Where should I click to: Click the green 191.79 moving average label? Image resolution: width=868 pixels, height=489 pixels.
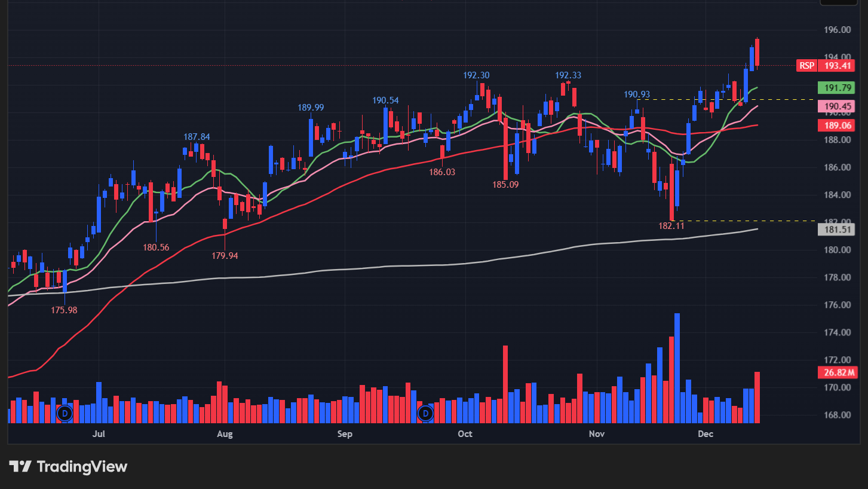[836, 88]
